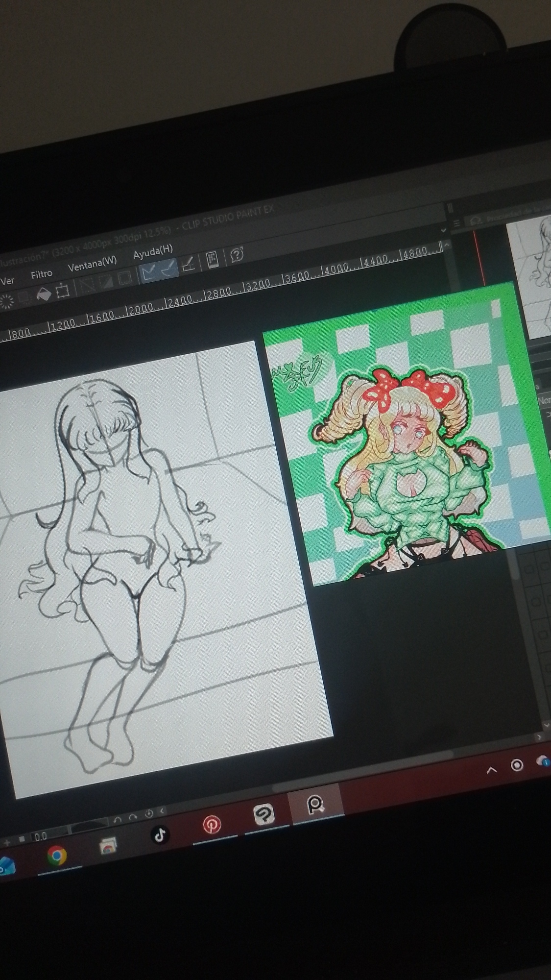Screen dimensions: 551x980
Task: Expand the system tray hidden icons chevron
Action: click(x=491, y=770)
